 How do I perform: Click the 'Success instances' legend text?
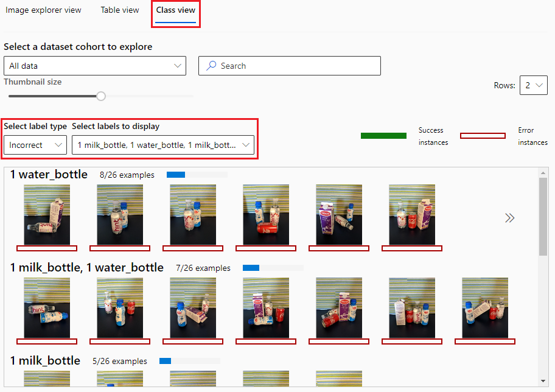tap(433, 136)
